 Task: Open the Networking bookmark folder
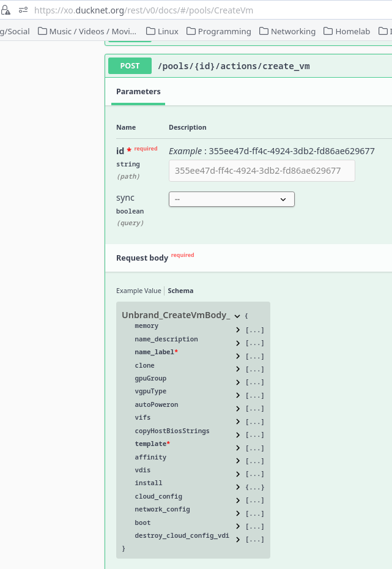tap(287, 32)
